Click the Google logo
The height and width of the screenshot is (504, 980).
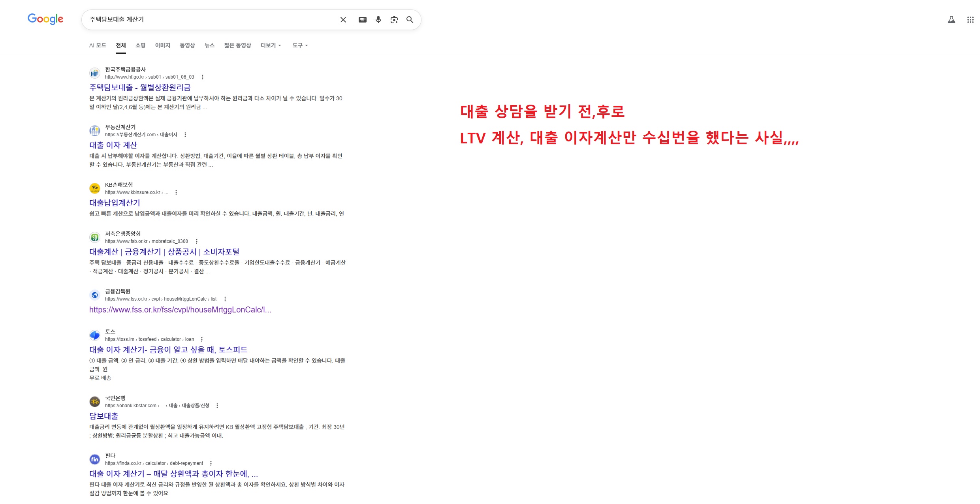click(45, 19)
